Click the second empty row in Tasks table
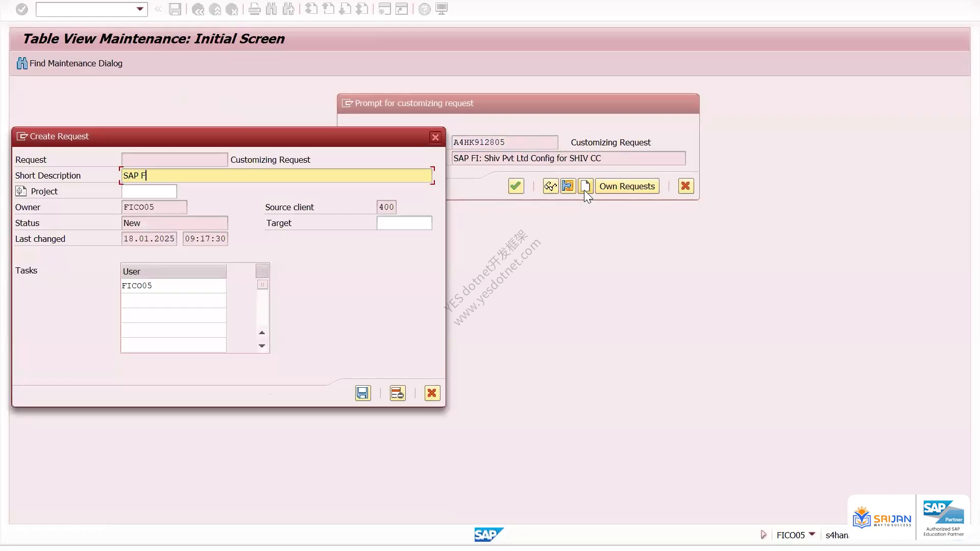This screenshot has height=551, width=980. 174,315
